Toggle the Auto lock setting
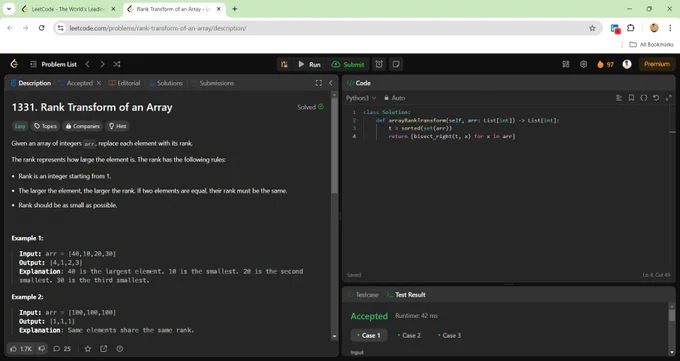 click(395, 98)
